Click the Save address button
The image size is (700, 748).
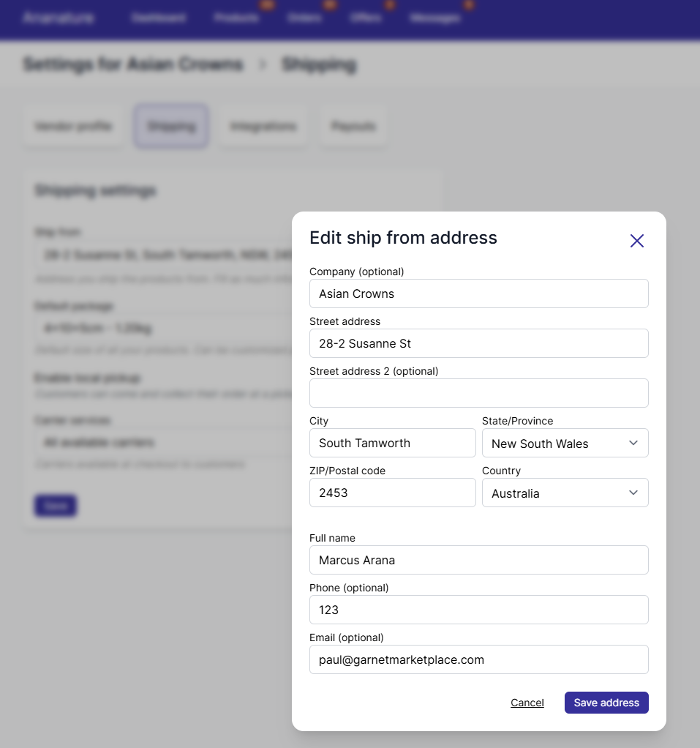point(606,703)
